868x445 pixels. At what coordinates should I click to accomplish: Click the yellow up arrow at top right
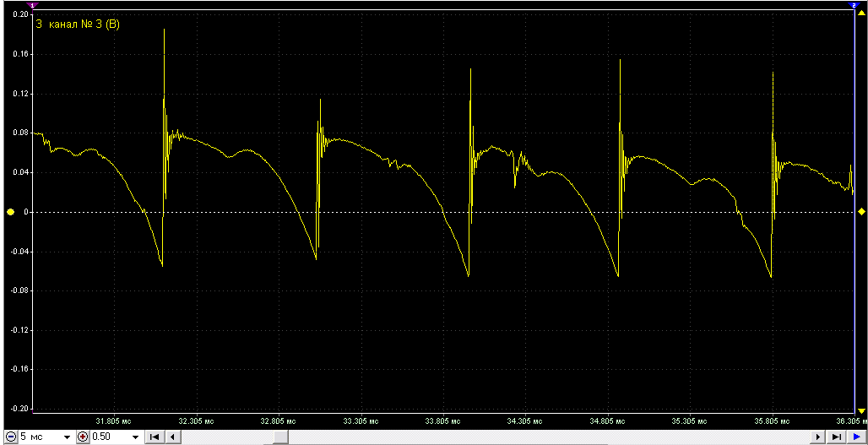tap(860, 14)
